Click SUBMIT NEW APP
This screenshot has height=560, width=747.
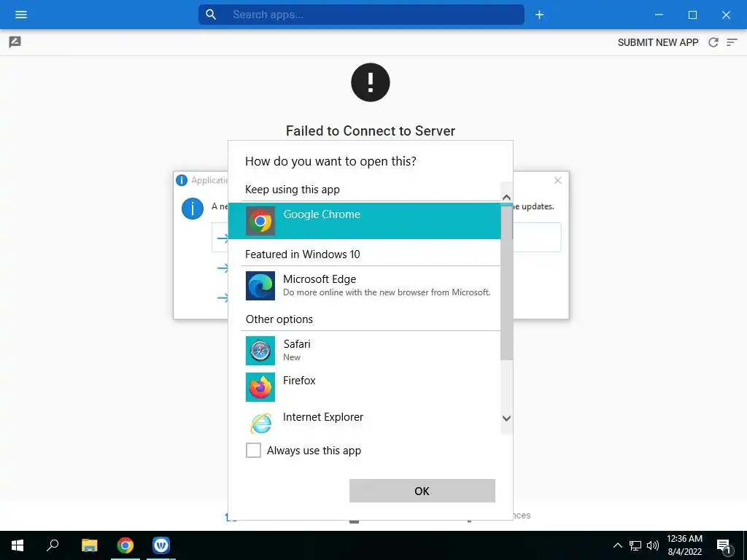658,42
